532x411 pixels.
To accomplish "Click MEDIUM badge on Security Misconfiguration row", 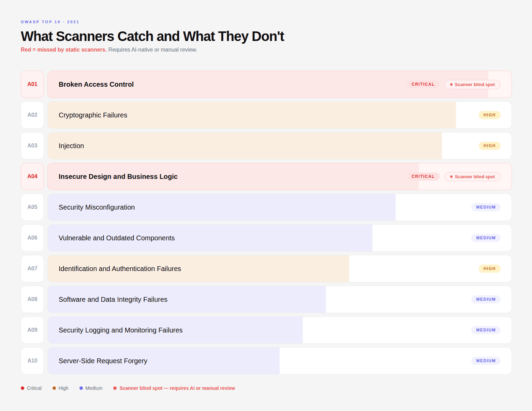I will (486, 207).
